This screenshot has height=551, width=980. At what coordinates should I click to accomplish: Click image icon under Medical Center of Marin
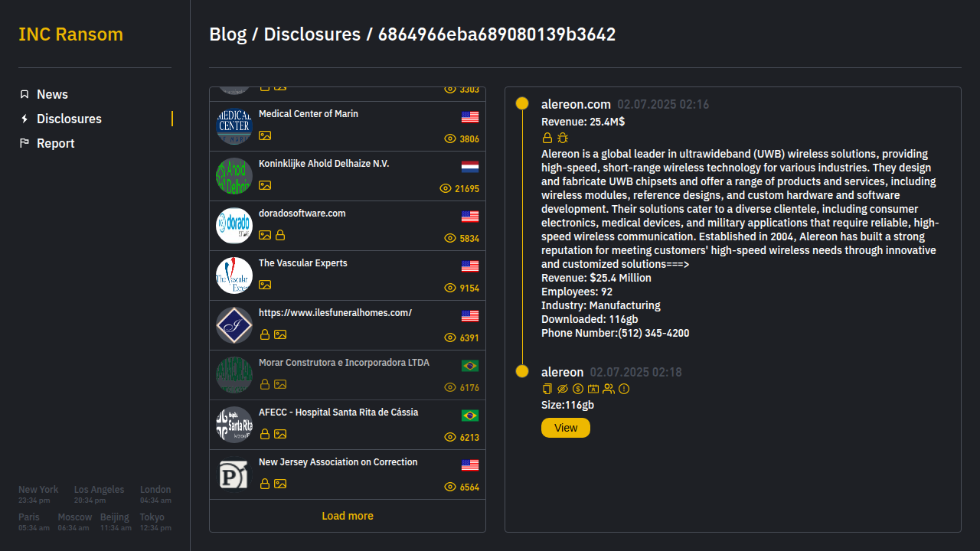click(x=265, y=135)
